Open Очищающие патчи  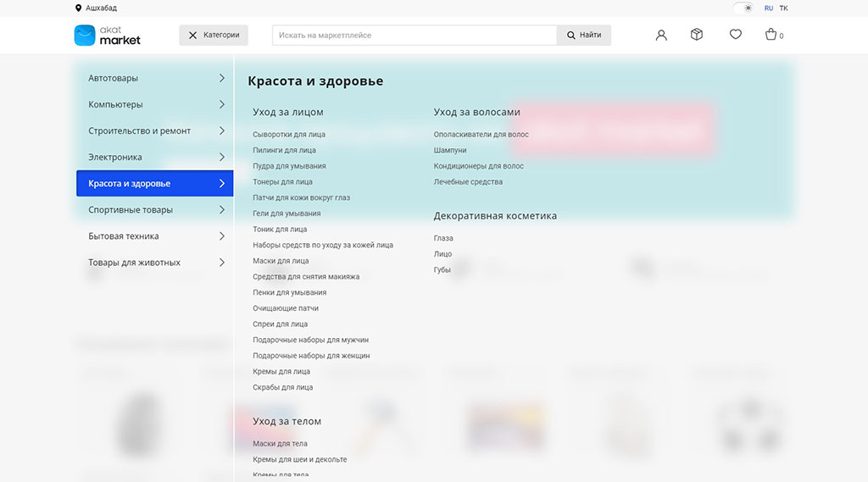(x=285, y=308)
